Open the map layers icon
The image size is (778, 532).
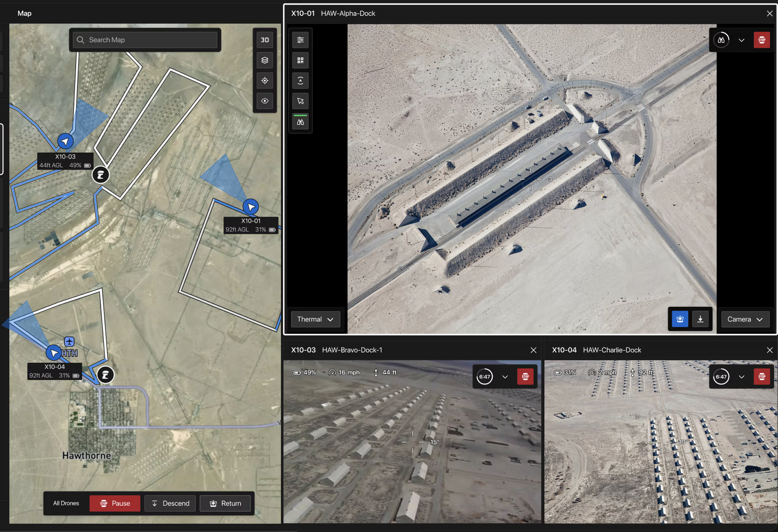click(x=265, y=60)
